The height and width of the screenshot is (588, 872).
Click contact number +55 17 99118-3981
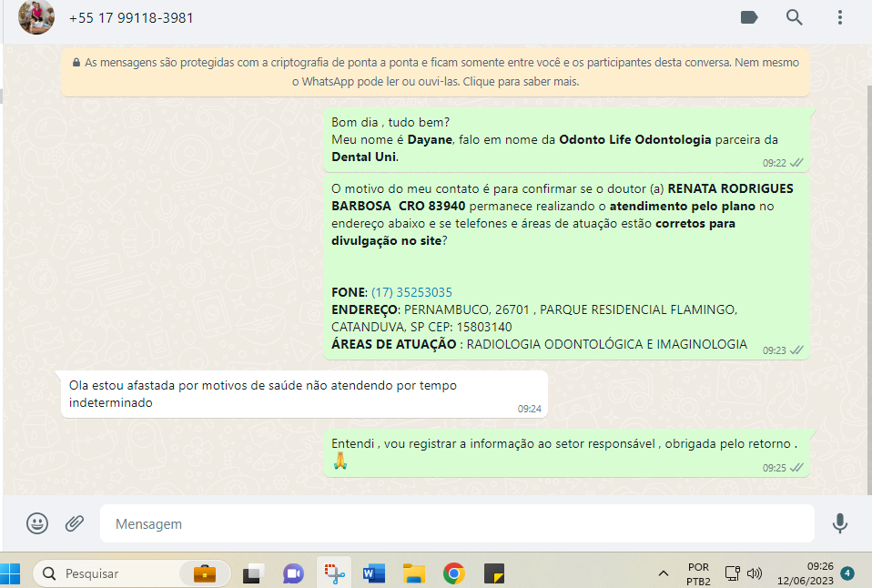coord(131,18)
